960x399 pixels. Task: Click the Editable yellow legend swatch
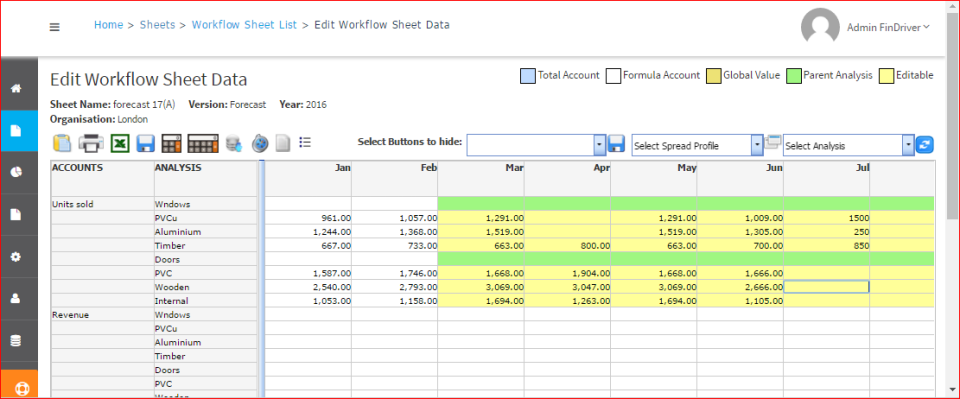[x=886, y=76]
